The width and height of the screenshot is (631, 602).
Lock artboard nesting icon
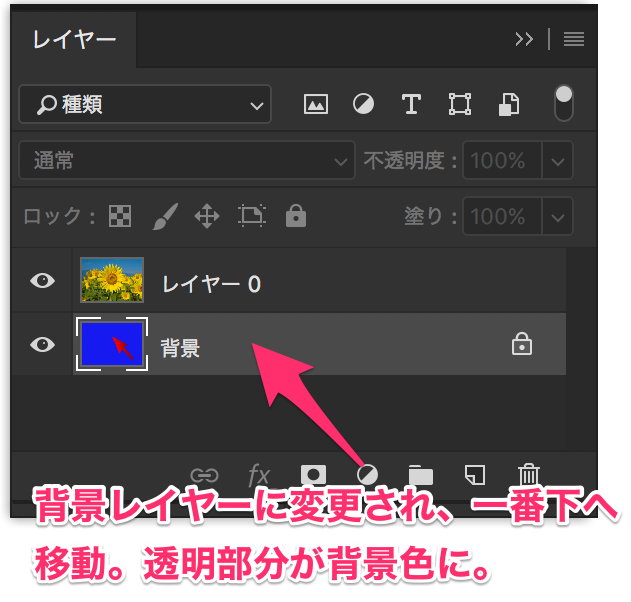coord(252,216)
